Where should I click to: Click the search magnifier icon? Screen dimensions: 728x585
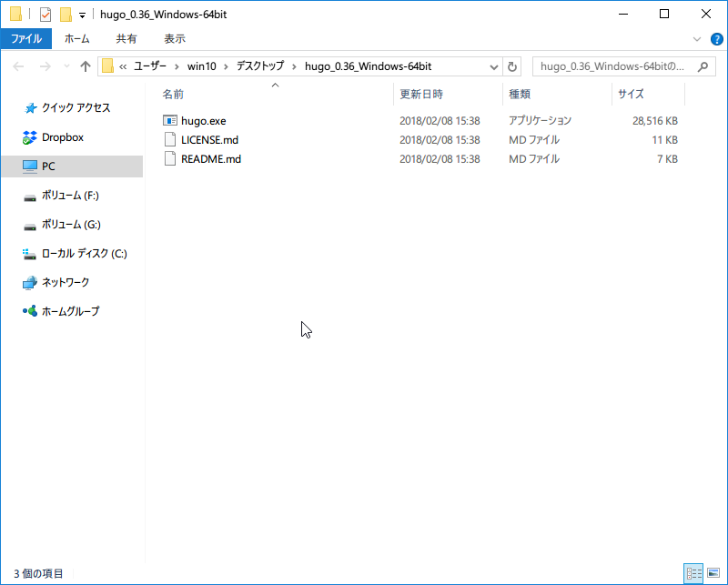coord(703,66)
